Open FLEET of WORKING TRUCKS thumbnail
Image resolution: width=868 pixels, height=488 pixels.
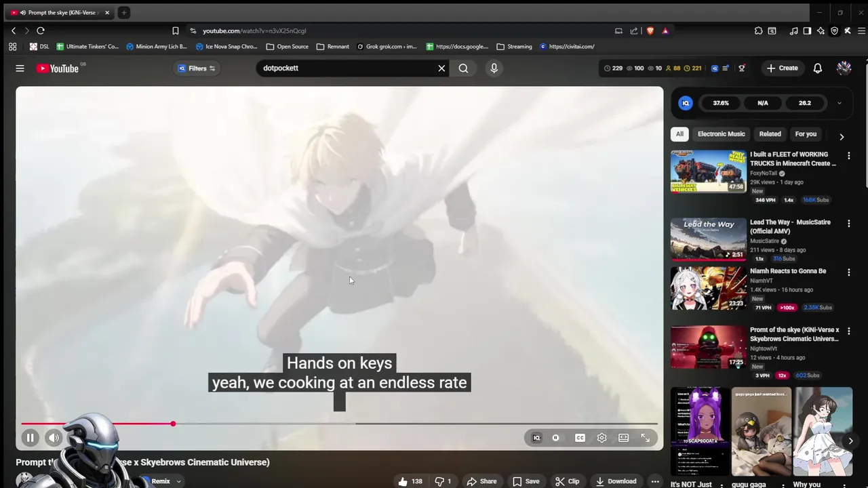coord(708,171)
